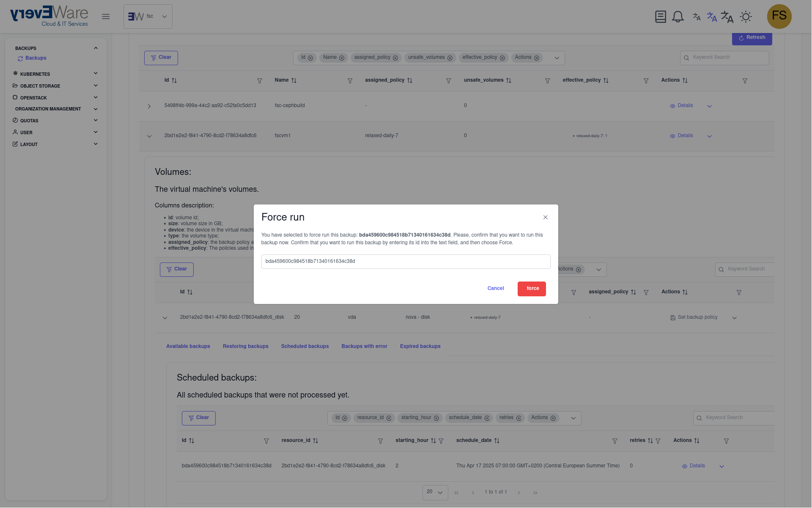The image size is (812, 508).
Task: Remove the retries column chip
Action: 518,418
